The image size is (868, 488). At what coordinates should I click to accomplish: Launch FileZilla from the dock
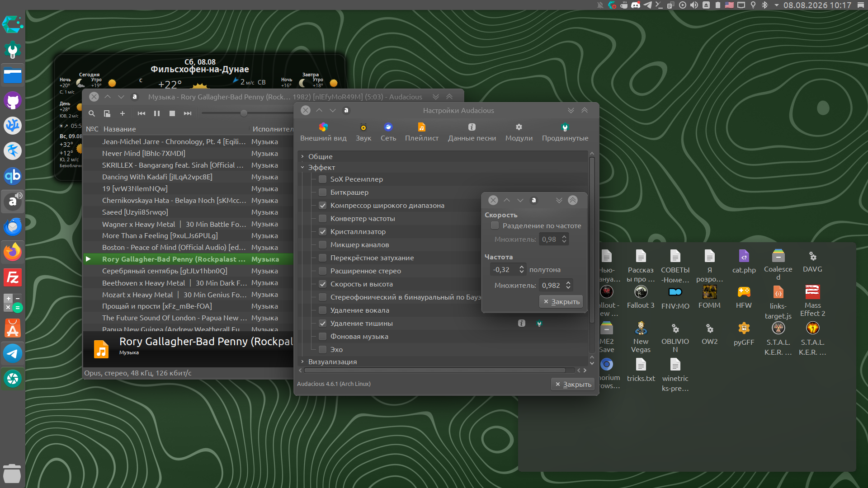[x=13, y=277]
